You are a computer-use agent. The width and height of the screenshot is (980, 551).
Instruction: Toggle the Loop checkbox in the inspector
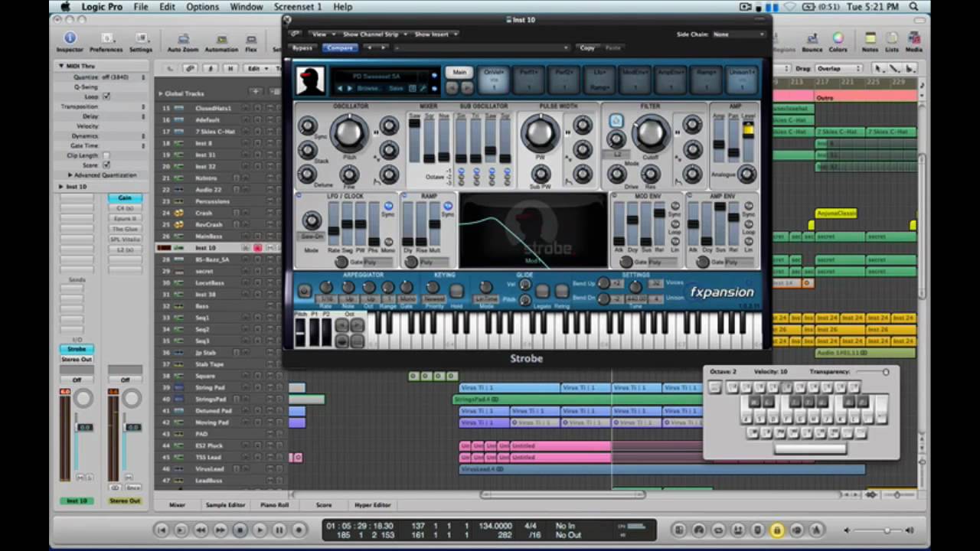(106, 97)
